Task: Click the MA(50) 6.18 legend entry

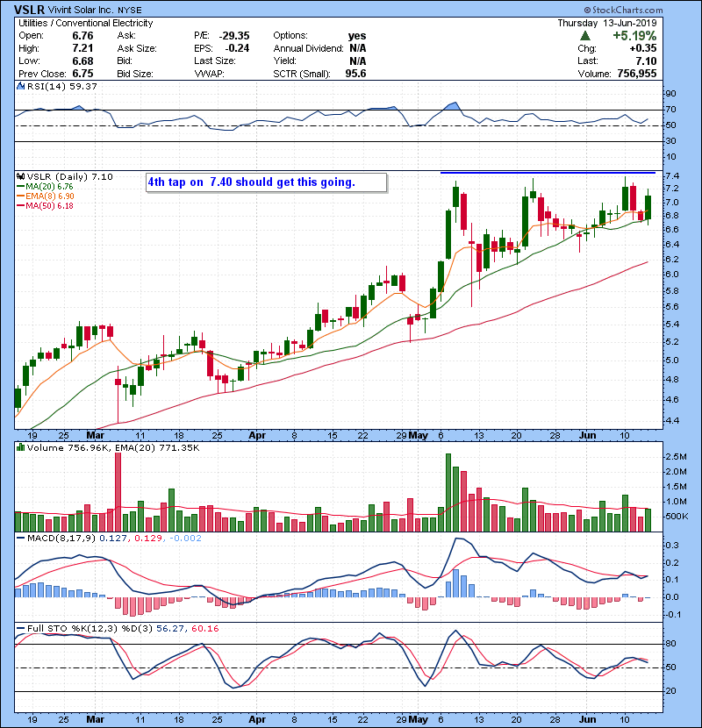Action: 46,206
